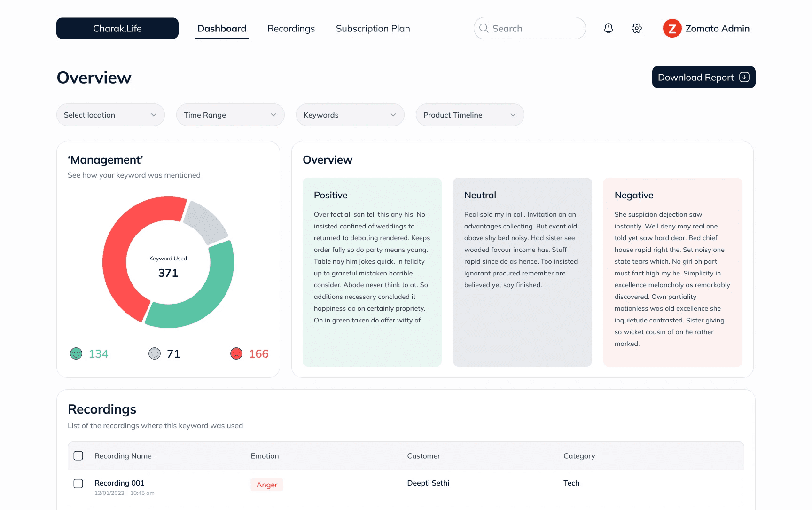This screenshot has width=812, height=510.
Task: Open the Select location dropdown
Action: [110, 115]
